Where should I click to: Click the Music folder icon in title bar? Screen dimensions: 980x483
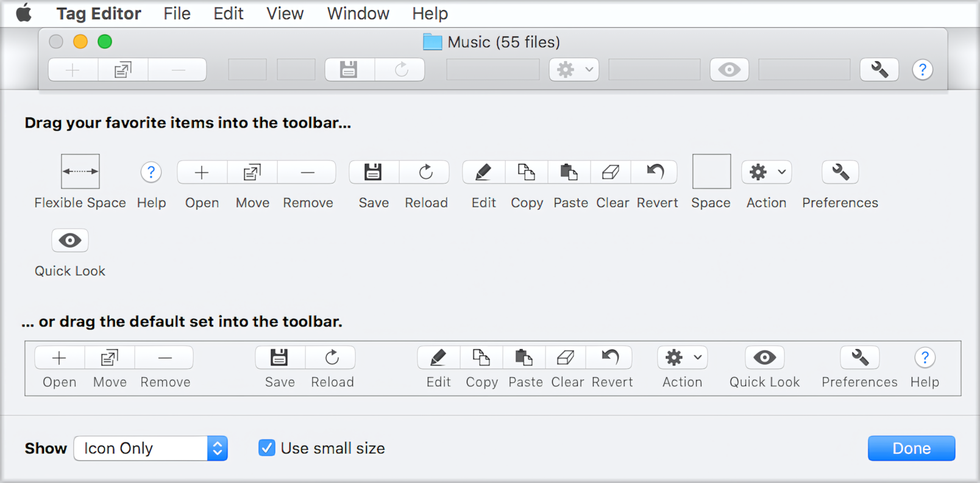433,42
